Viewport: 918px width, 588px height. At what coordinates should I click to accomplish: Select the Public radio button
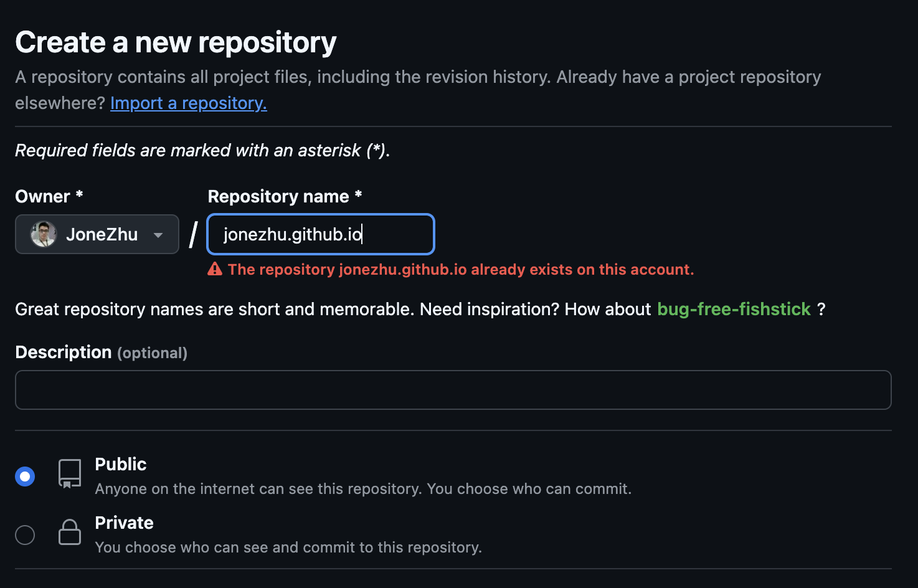[25, 477]
